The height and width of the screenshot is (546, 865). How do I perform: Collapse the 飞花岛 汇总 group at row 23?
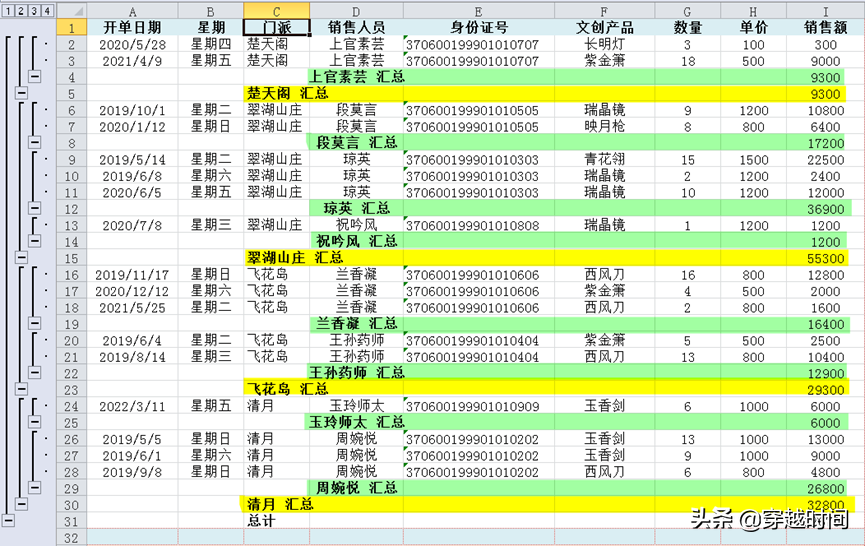point(22,389)
